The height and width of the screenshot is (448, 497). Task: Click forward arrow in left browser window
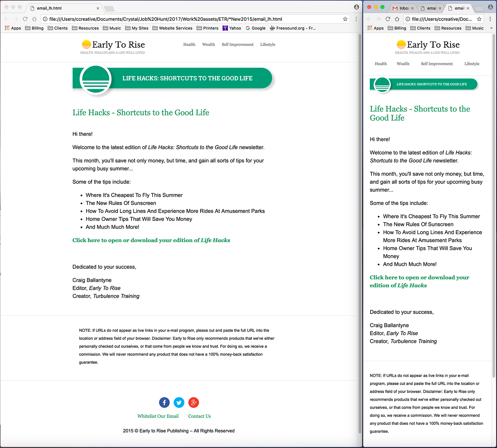(16, 19)
